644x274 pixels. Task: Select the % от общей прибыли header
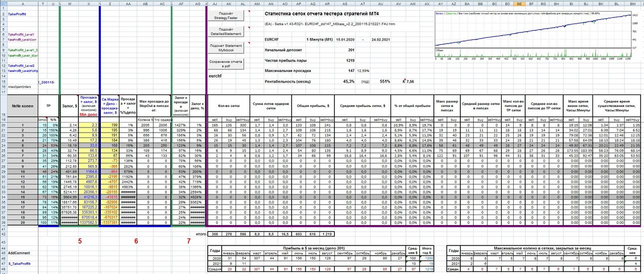(412, 106)
